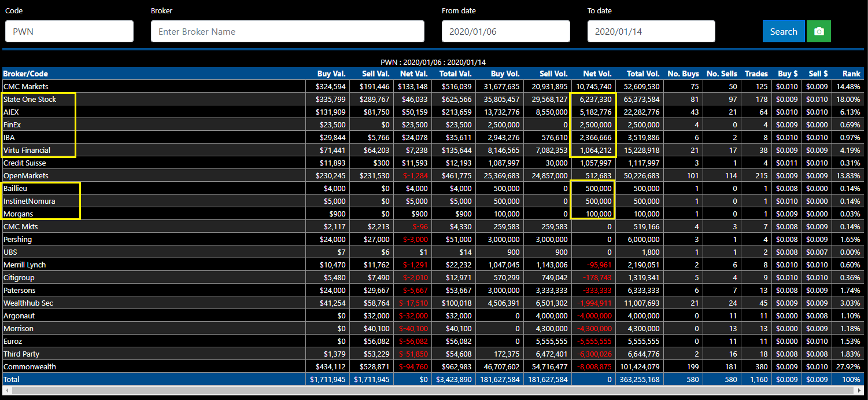The height and width of the screenshot is (400, 868).
Task: Click Euroz sell value $56,082
Action: coord(377,341)
